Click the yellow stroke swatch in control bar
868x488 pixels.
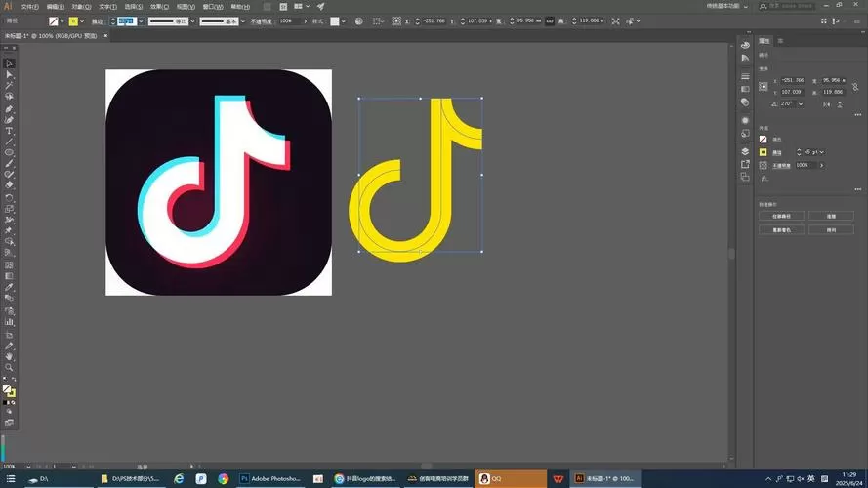(x=73, y=21)
